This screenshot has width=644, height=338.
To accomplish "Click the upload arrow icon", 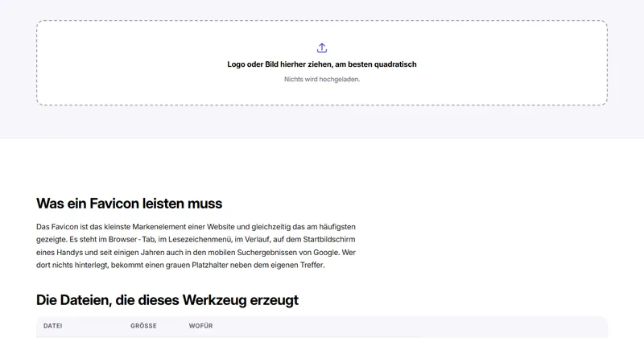I will point(322,48).
